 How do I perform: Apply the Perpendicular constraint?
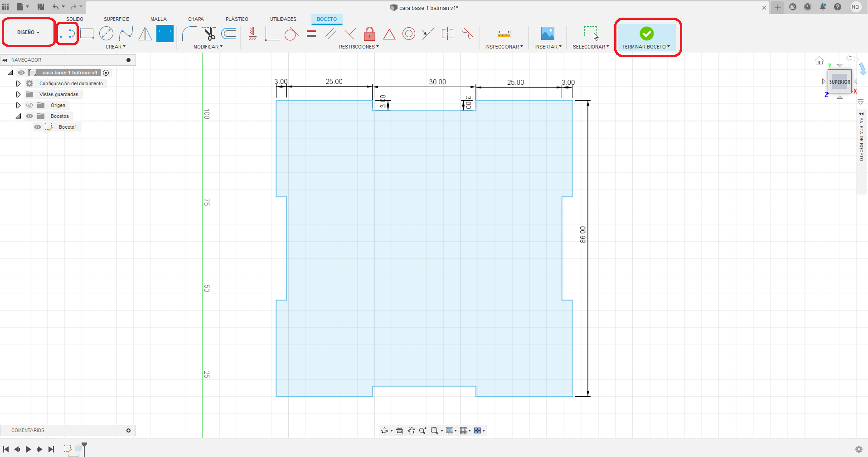(350, 34)
